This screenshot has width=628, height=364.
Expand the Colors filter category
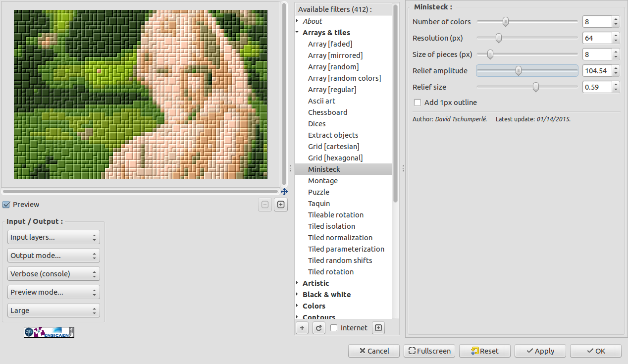pyautogui.click(x=297, y=306)
